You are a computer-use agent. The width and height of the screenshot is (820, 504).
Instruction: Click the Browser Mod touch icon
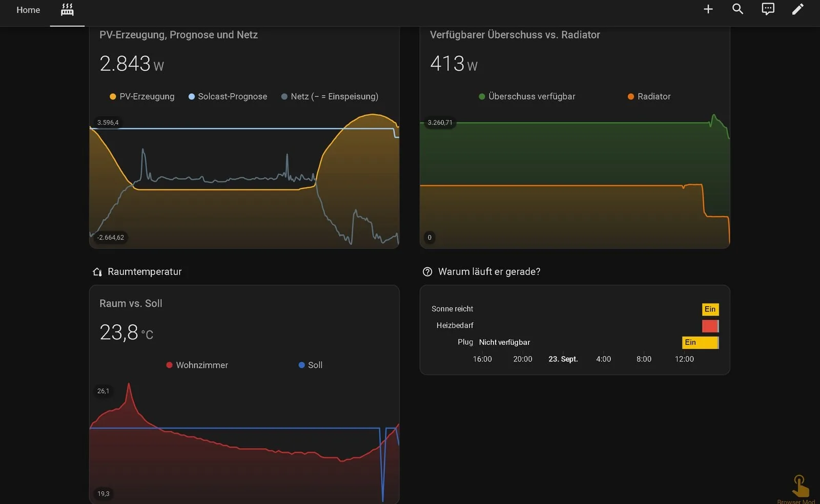[799, 487]
